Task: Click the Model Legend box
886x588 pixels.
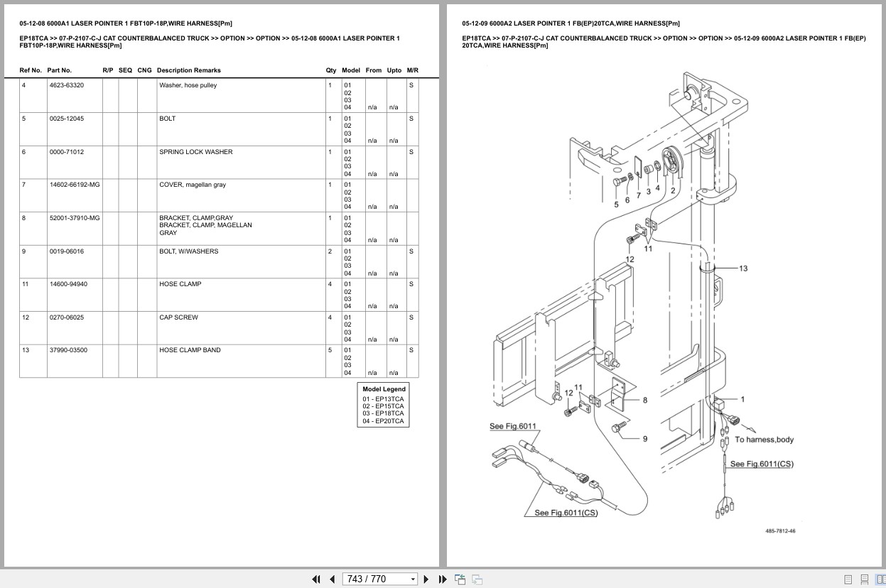Action: (x=383, y=405)
